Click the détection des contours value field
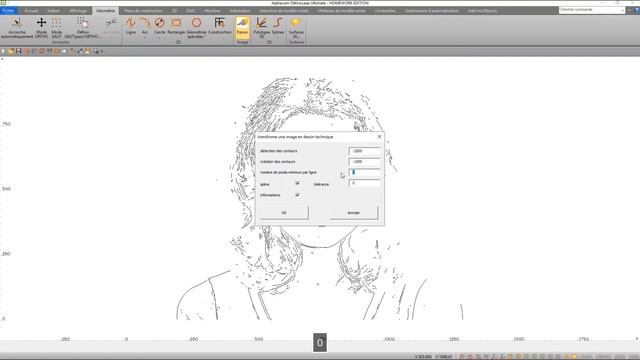Viewport: 640px width, 360px height. pos(364,151)
